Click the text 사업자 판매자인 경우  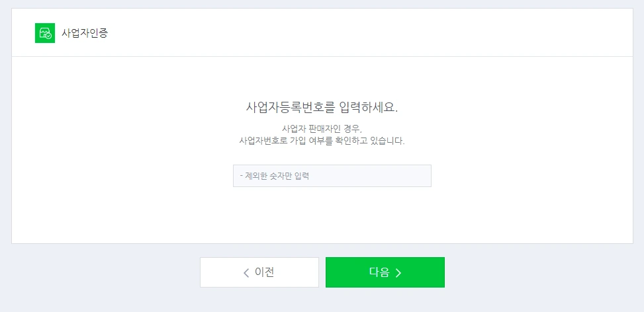pos(322,129)
